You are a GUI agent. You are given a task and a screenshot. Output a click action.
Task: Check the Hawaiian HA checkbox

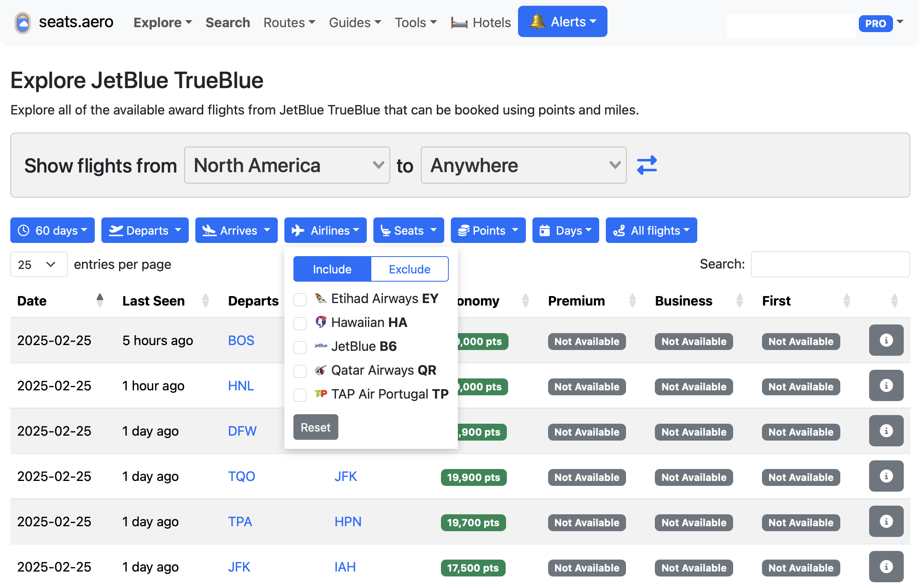coord(300,323)
